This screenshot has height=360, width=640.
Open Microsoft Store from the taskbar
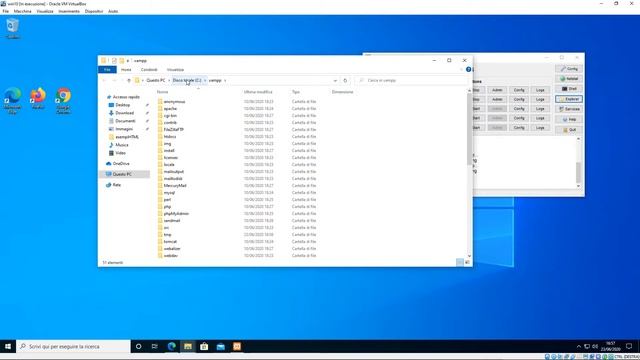tap(204, 346)
